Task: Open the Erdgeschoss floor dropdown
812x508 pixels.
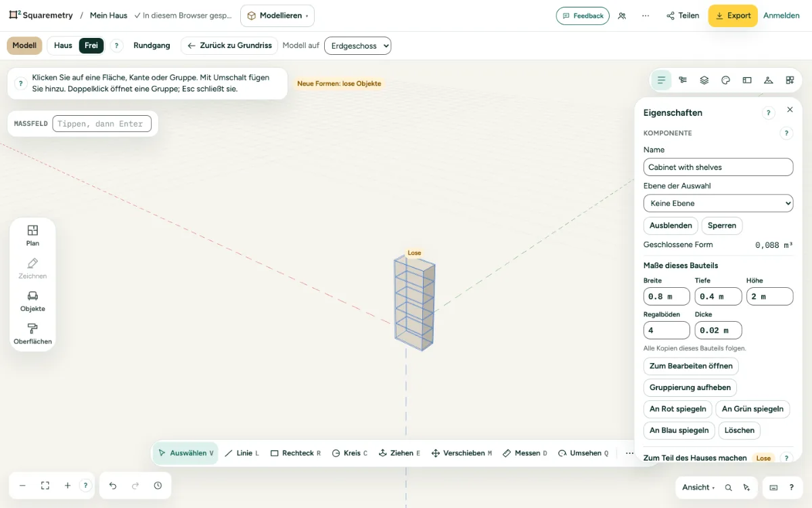Action: pyautogui.click(x=358, y=45)
